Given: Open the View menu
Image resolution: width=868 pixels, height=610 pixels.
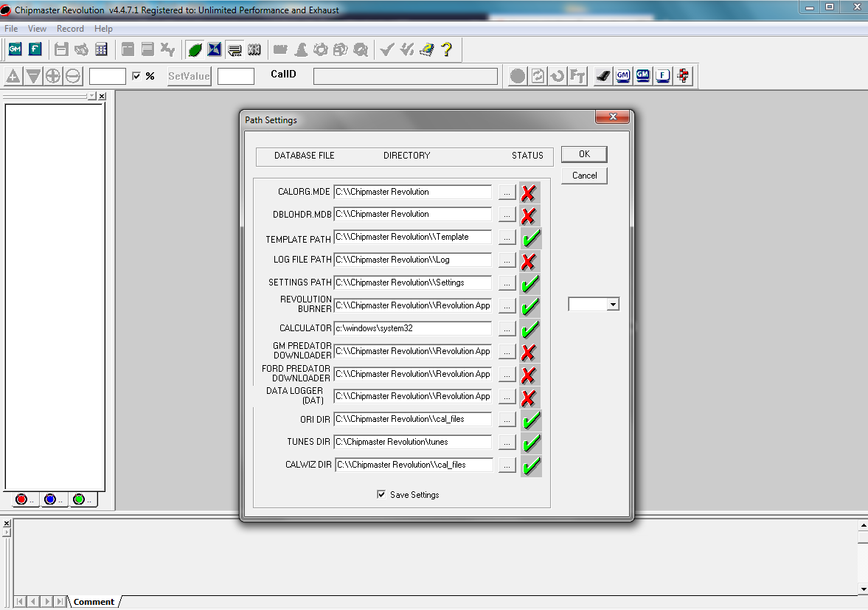Looking at the screenshot, I should tap(37, 29).
